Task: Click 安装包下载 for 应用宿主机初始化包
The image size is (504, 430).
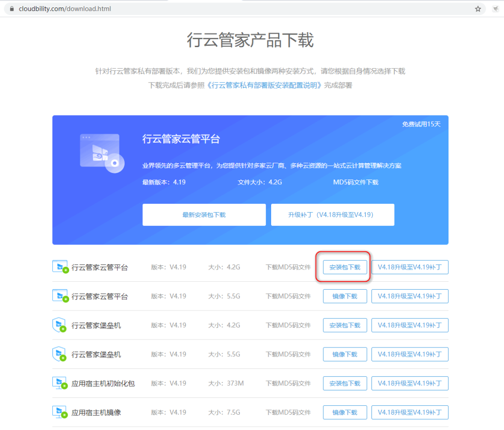Action: [345, 383]
